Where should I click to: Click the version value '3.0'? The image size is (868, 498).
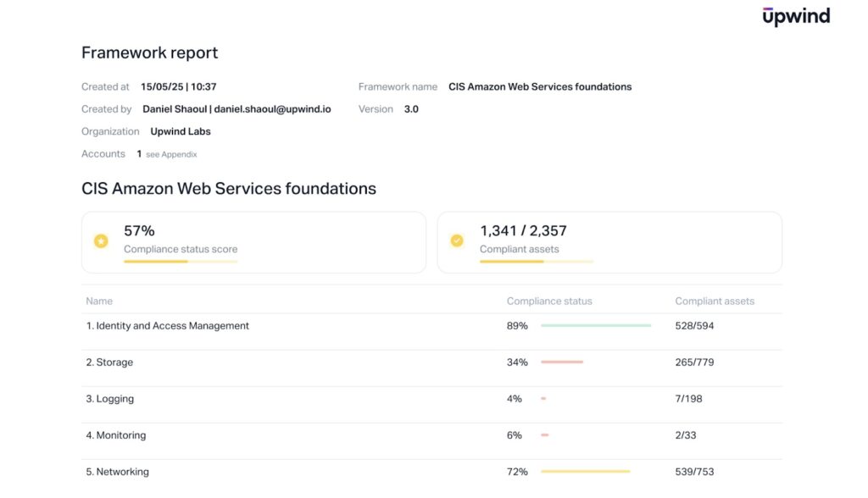[411, 109]
